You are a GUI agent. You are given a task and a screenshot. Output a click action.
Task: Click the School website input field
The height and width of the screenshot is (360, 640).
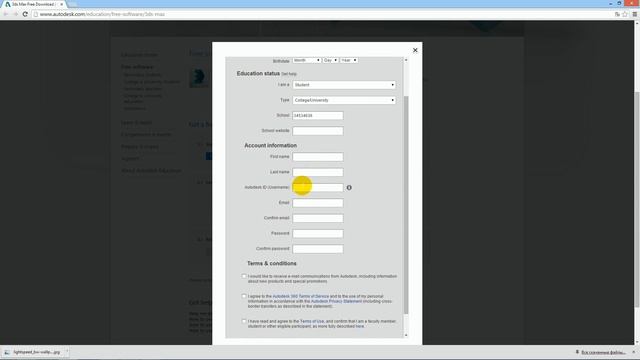(318, 131)
